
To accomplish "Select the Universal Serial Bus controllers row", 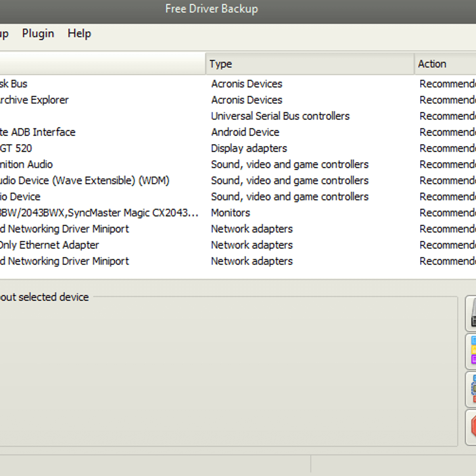I will coord(280,116).
